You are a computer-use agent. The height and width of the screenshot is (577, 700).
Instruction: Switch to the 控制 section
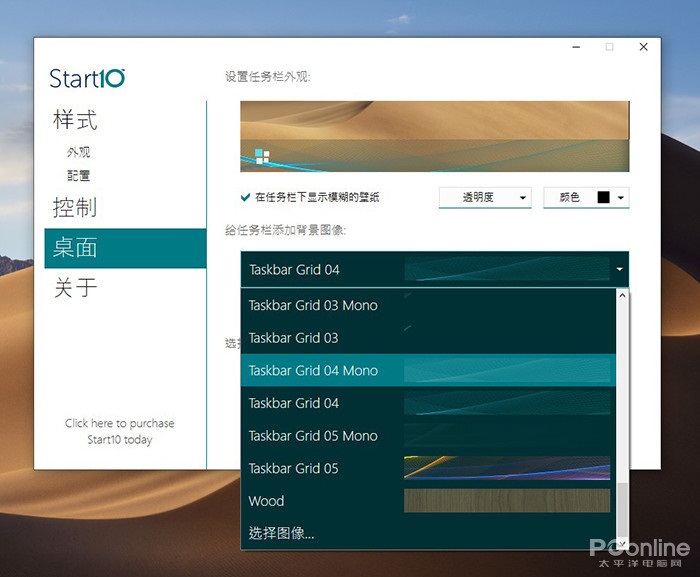click(75, 208)
